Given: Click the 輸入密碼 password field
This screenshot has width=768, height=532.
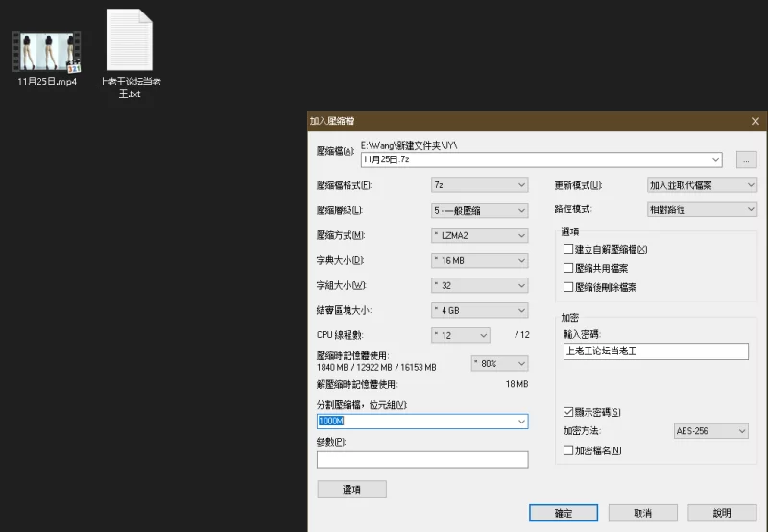Looking at the screenshot, I should tap(655, 351).
